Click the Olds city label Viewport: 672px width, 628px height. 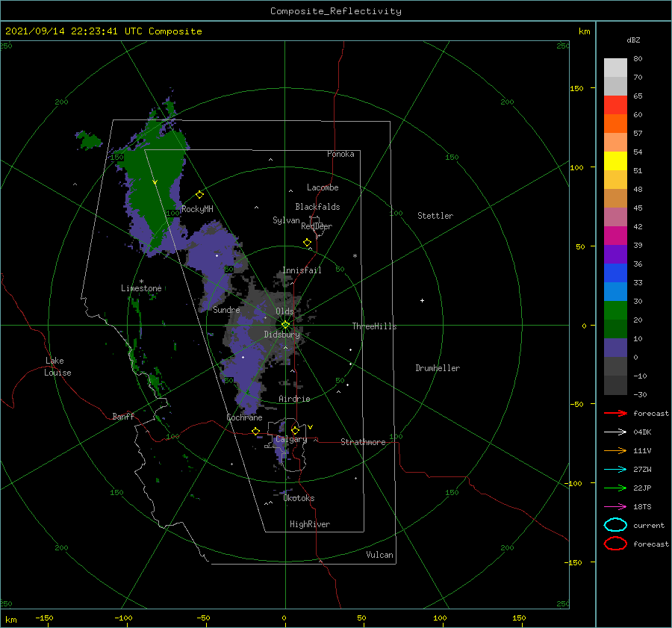pyautogui.click(x=284, y=311)
